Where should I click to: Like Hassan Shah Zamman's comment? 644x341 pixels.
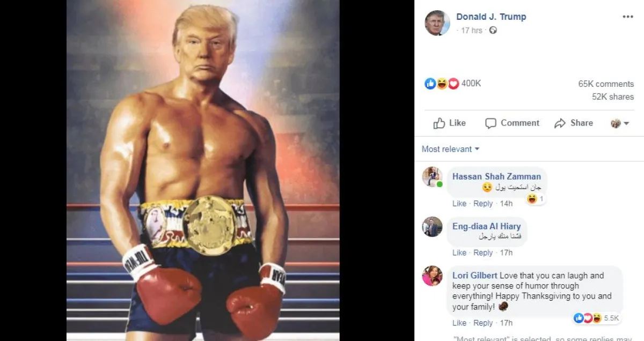[459, 204]
